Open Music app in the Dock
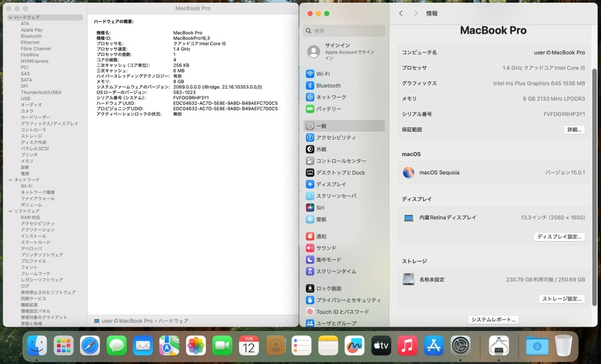 point(408,346)
